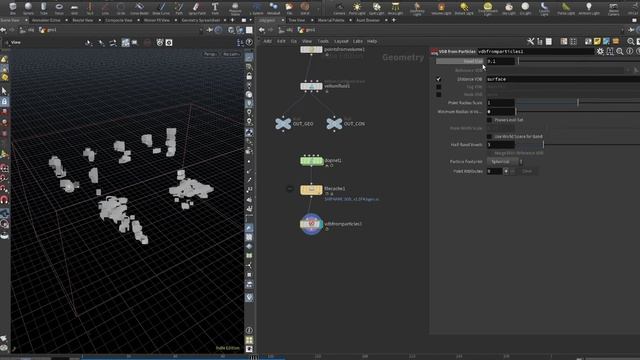This screenshot has height=360, width=640.
Task: Open the network editor Go menu
Action: point(294,41)
